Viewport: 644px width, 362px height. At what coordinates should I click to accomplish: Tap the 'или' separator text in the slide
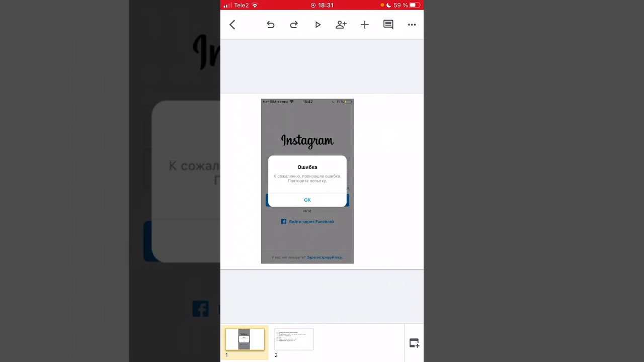(x=307, y=211)
